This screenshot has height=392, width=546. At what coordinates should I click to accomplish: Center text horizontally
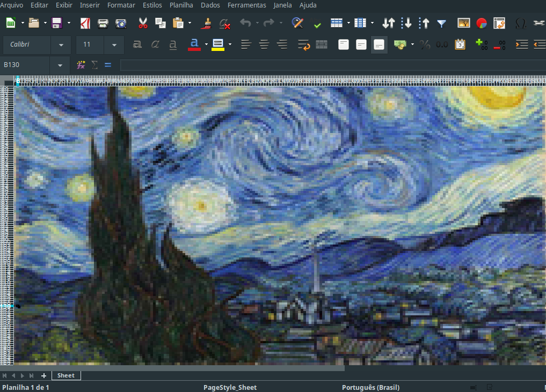(x=264, y=45)
